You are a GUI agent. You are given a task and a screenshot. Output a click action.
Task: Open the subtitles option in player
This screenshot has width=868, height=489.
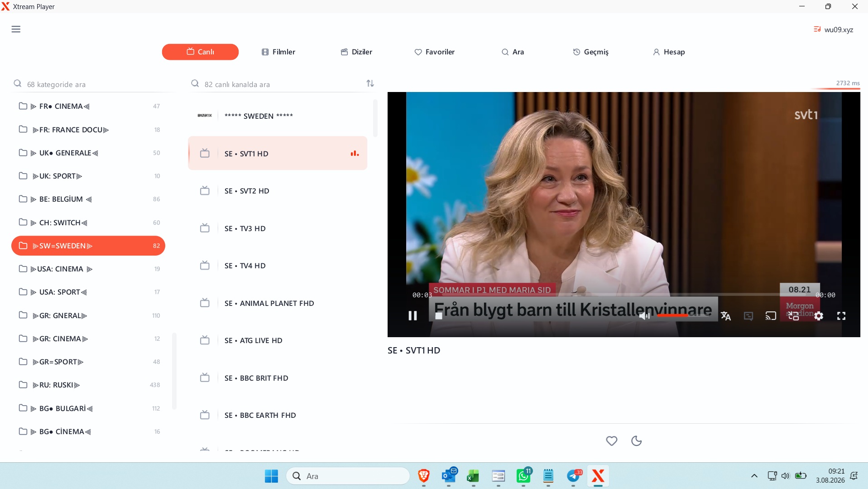[748, 316]
